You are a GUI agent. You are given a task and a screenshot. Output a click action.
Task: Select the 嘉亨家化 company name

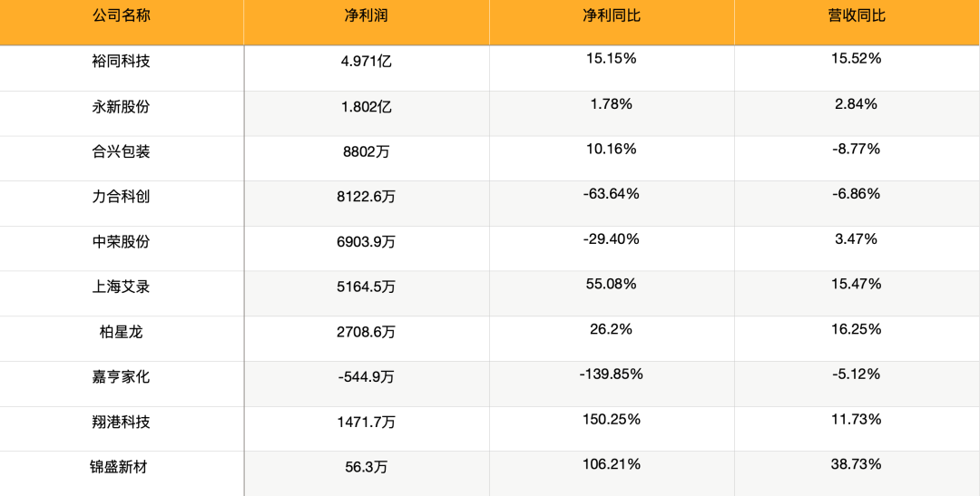[x=122, y=376]
